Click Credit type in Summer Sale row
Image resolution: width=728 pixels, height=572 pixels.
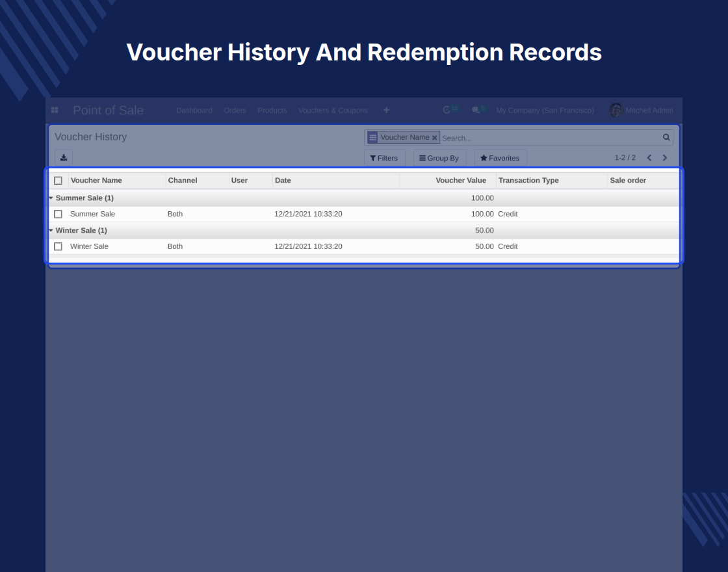coord(508,214)
